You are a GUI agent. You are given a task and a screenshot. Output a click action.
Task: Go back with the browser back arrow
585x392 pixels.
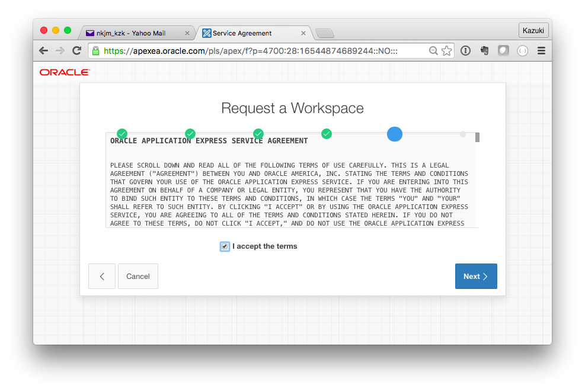(44, 51)
